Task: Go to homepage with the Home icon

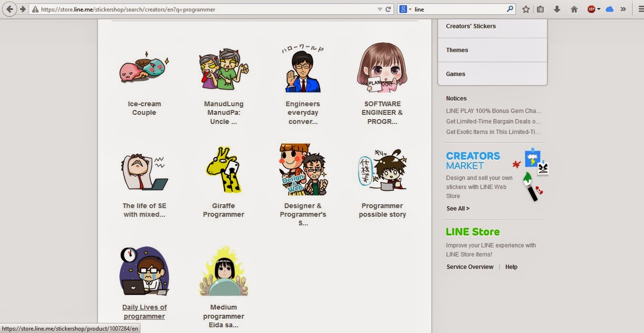Action: (574, 9)
